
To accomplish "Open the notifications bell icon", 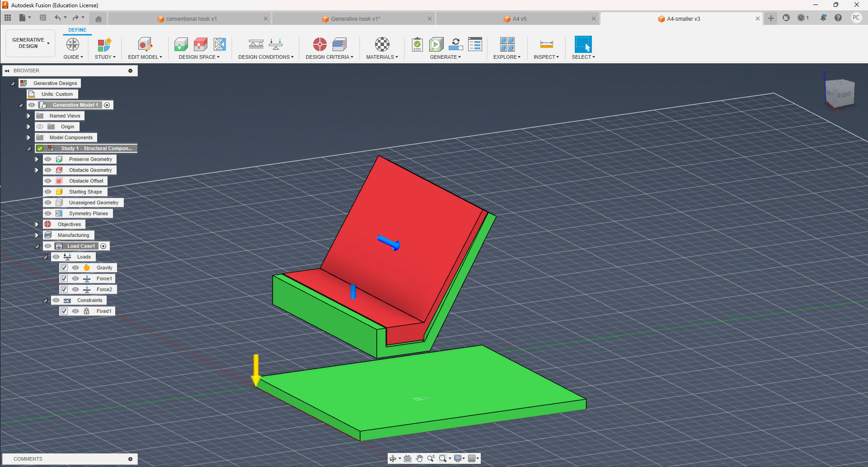I will click(x=823, y=18).
